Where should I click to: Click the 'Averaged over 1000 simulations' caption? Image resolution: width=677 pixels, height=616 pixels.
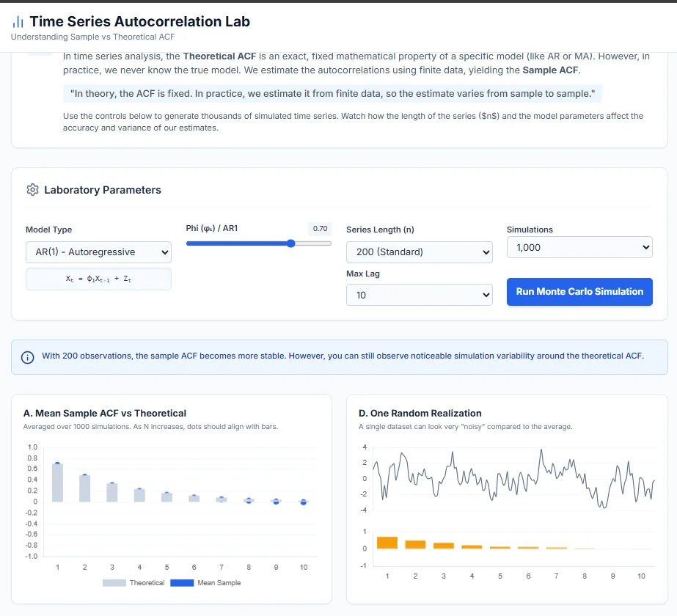tap(150, 427)
